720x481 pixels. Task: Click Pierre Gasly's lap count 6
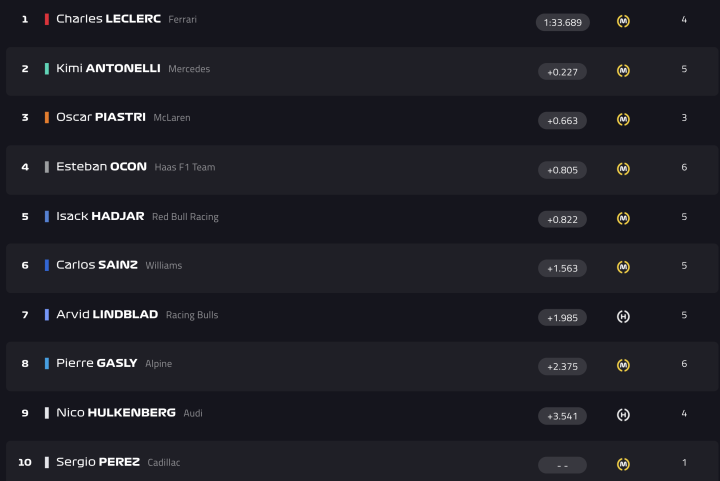click(x=684, y=364)
